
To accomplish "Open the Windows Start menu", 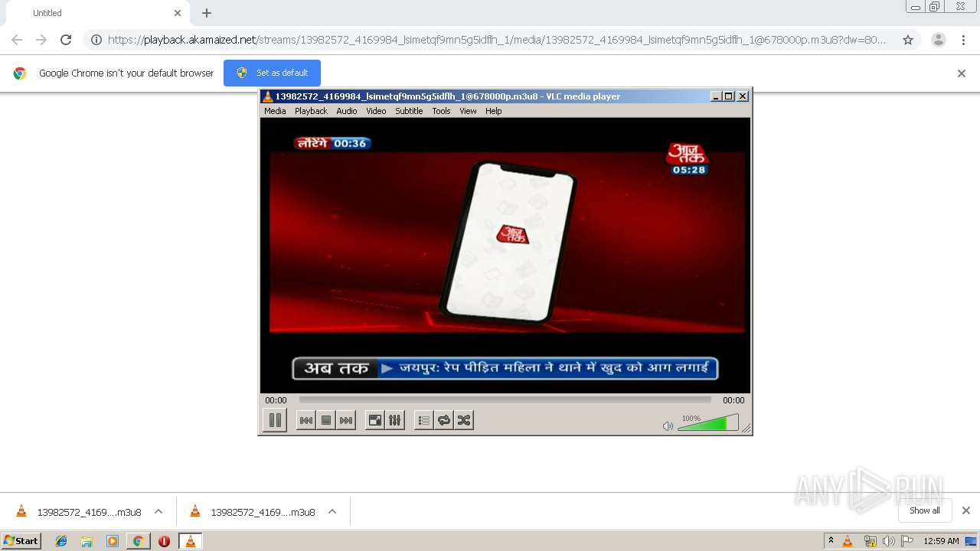I will click(21, 541).
